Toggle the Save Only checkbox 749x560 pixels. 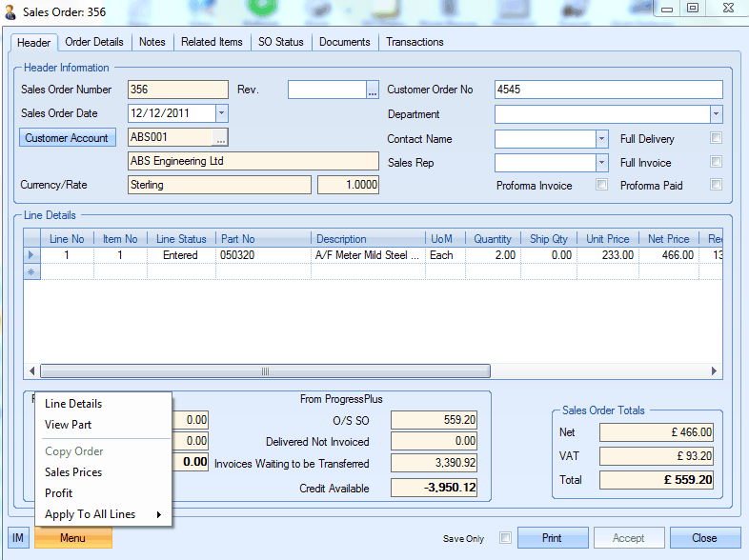click(505, 538)
